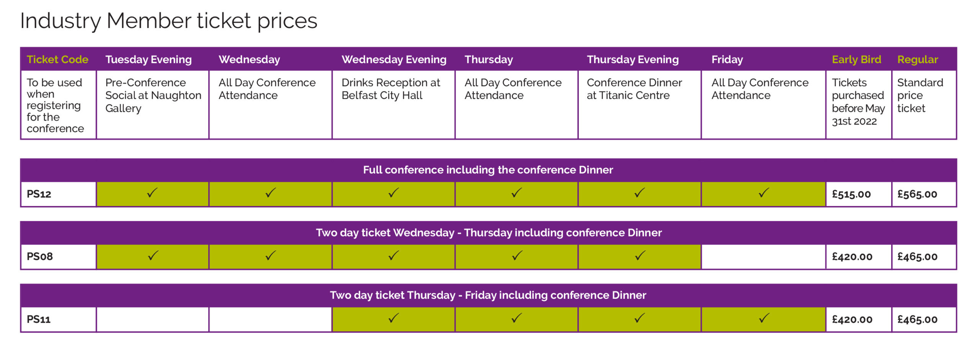Click the PS08 Tuesday Evening checkmark
The width and height of the screenshot is (980, 346).
point(153,256)
